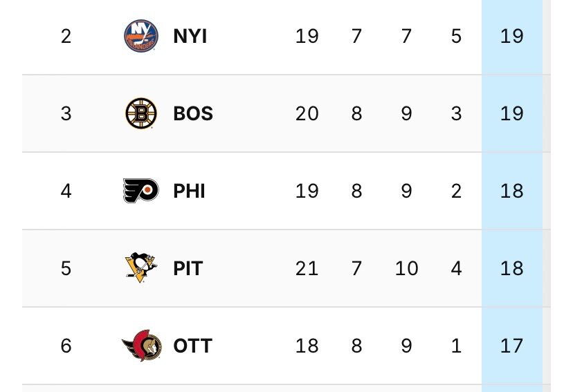Click the Philadelphia Flyers logo
Viewport: 573px width, 392px height.
coord(141,191)
